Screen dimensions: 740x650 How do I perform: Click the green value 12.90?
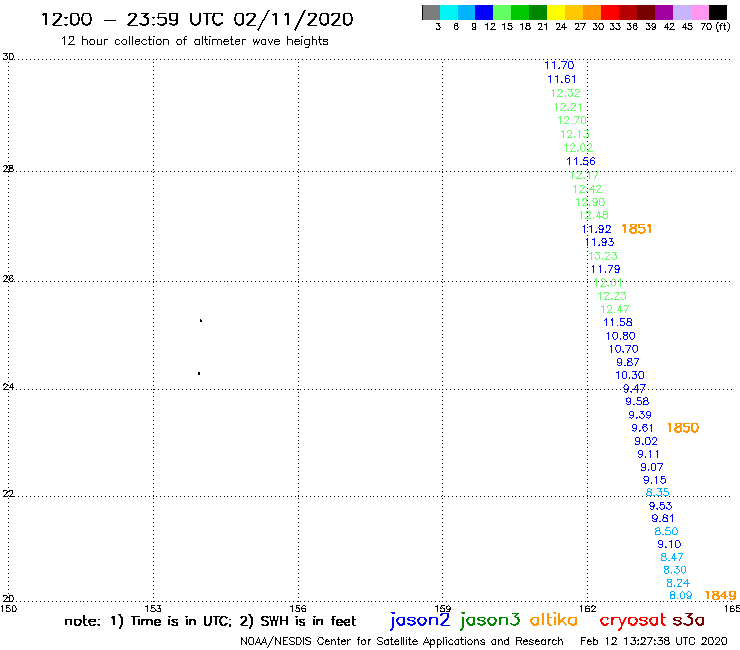[x=590, y=203]
